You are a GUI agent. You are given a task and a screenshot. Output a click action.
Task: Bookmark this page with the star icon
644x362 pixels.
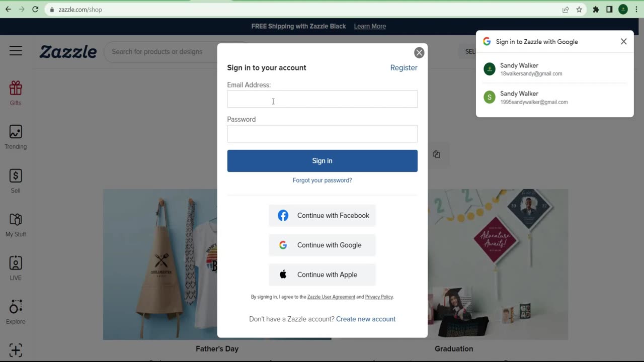[x=579, y=10]
